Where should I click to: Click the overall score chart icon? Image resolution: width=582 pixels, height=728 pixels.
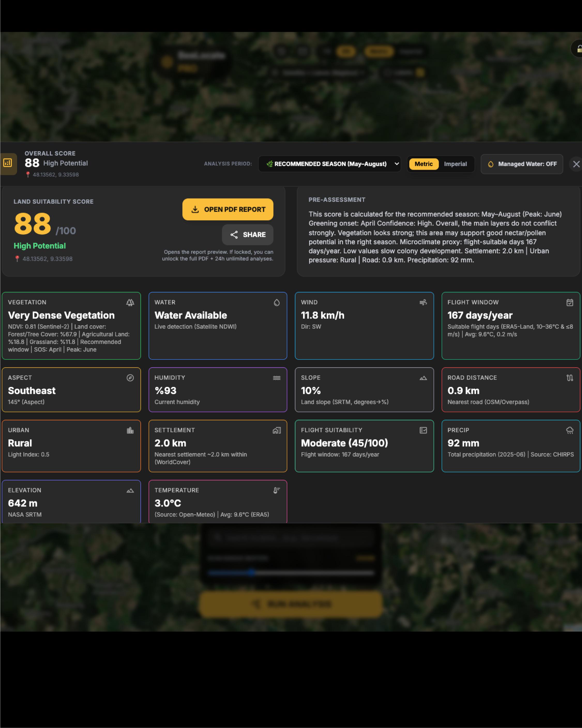click(x=7, y=163)
